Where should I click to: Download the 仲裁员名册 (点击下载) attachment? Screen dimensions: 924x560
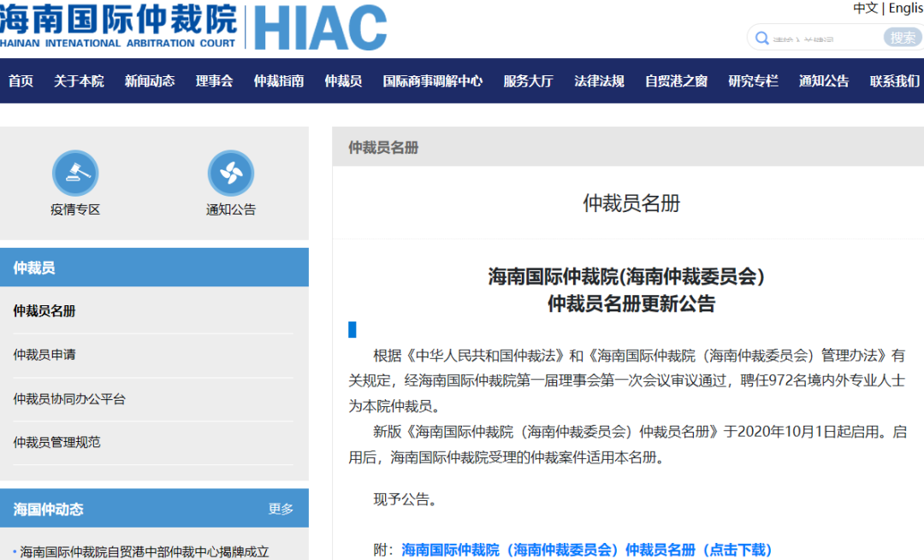(586, 550)
